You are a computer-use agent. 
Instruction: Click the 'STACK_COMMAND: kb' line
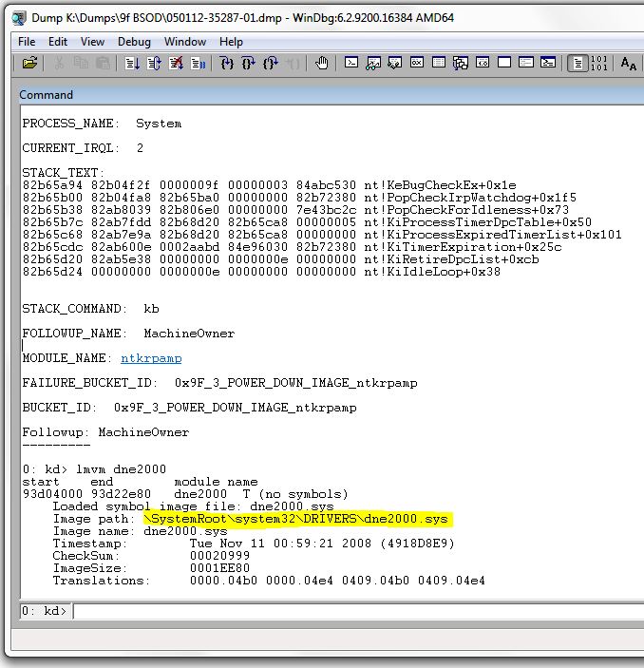click(x=91, y=309)
